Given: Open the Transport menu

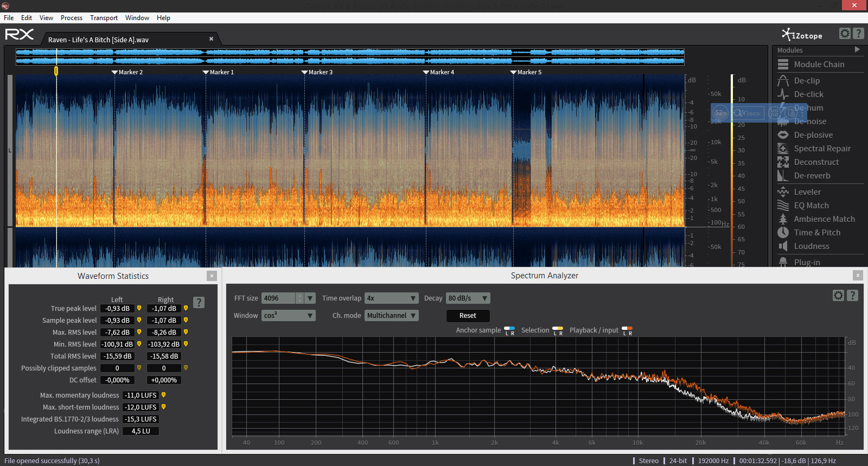Looking at the screenshot, I should click(x=104, y=18).
